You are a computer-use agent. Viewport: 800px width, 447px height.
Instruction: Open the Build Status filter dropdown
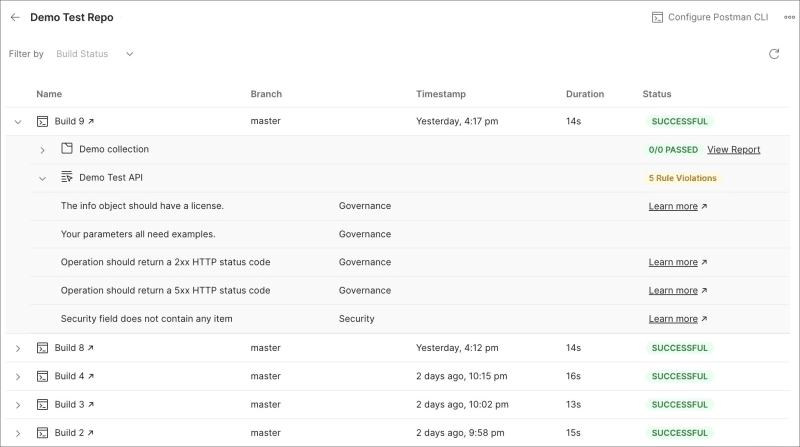click(95, 54)
